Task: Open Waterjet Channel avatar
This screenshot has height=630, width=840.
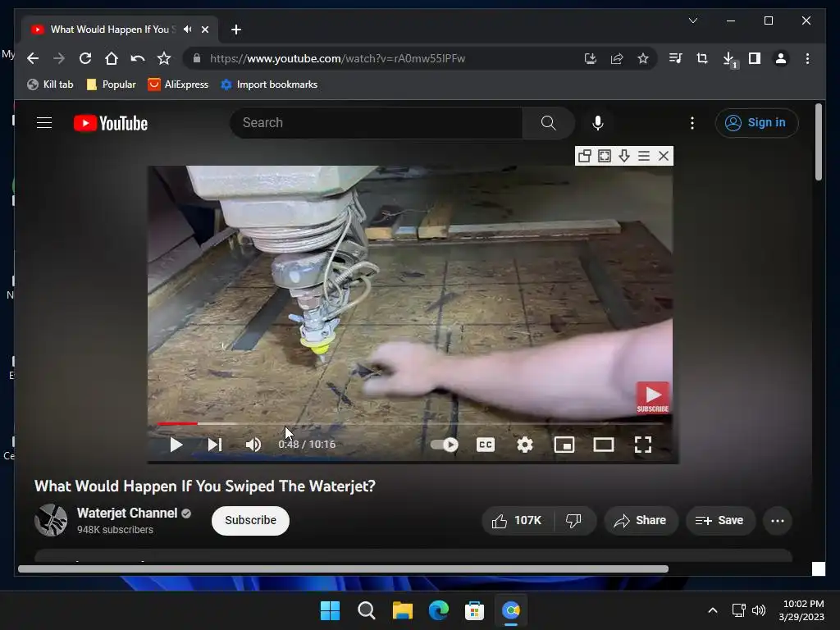Action: tap(51, 520)
